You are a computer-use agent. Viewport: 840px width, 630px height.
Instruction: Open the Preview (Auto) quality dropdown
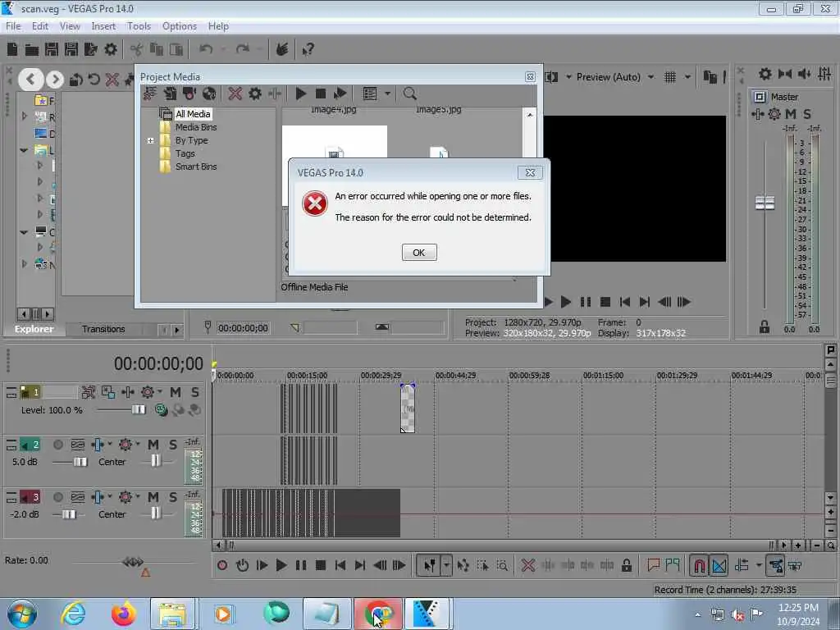[651, 77]
